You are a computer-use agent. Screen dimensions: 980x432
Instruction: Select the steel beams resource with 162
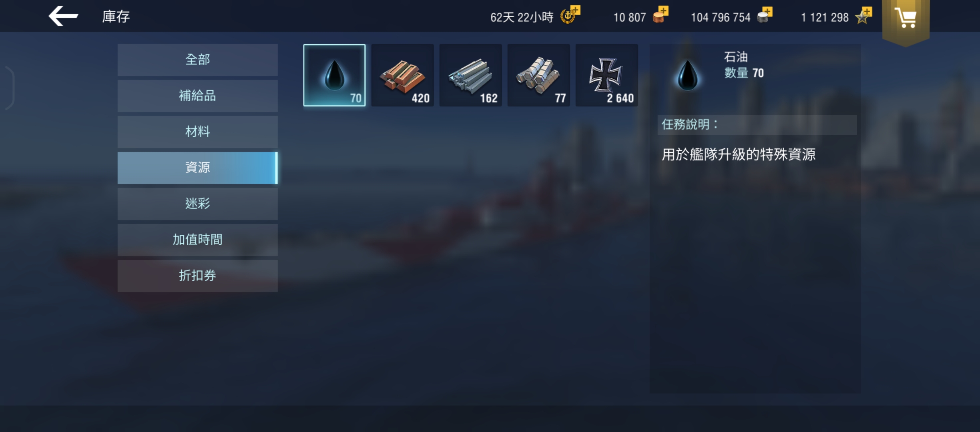[470, 75]
